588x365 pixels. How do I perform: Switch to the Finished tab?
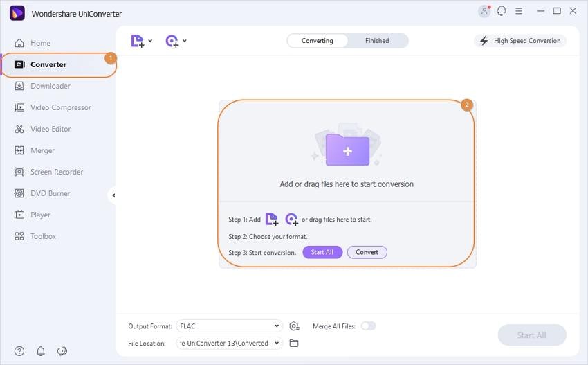click(377, 41)
